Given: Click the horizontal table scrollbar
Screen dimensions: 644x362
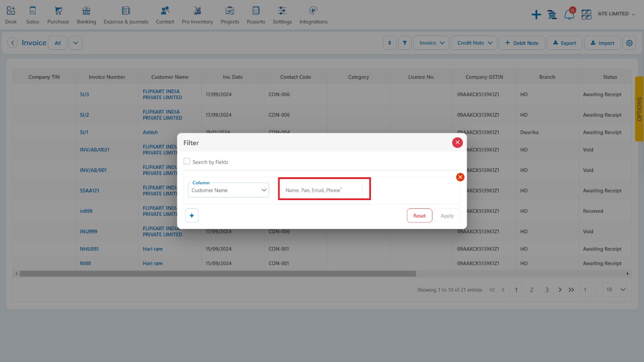Looking at the screenshot, I should pyautogui.click(x=218, y=273).
